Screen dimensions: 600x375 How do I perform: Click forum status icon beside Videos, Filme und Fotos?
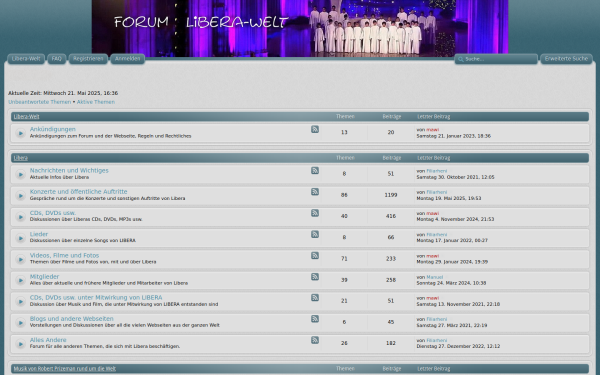(20, 259)
